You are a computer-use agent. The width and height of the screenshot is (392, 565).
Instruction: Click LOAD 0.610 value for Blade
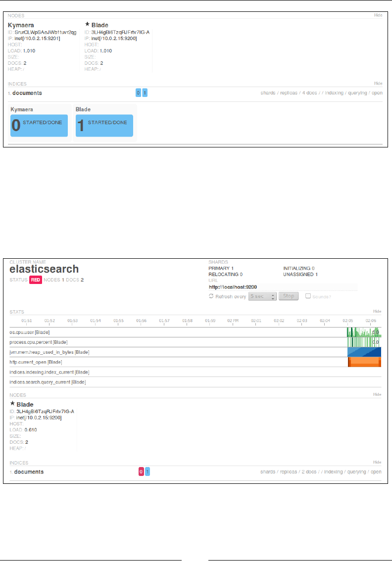point(31,430)
